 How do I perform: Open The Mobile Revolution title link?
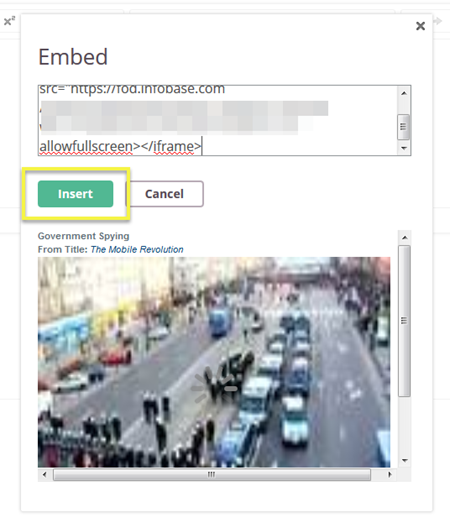137,249
